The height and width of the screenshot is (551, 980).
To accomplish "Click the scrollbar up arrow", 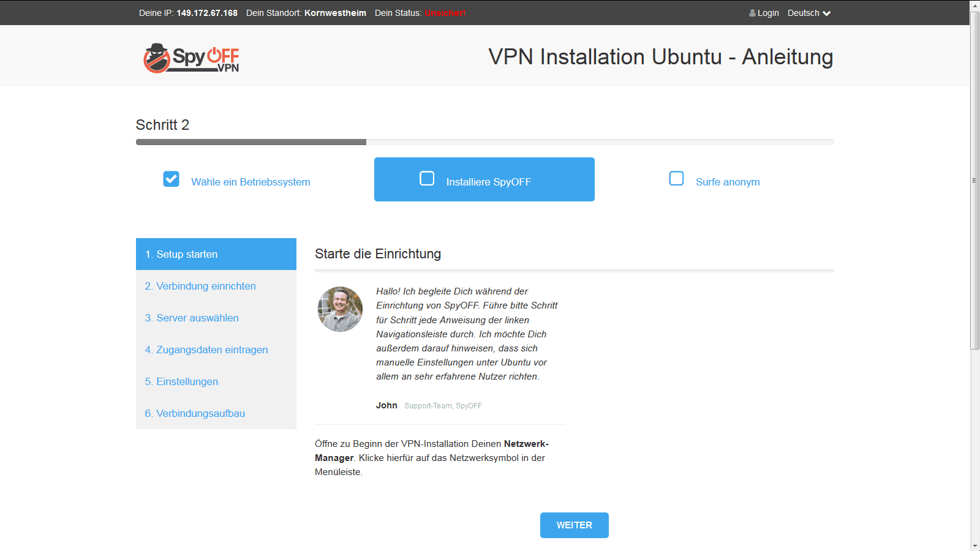I will 975,6.
